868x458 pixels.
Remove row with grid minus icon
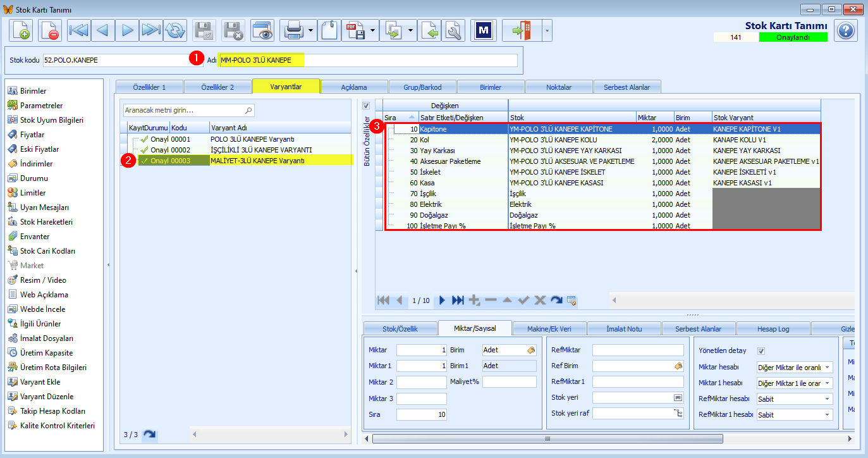[491, 300]
